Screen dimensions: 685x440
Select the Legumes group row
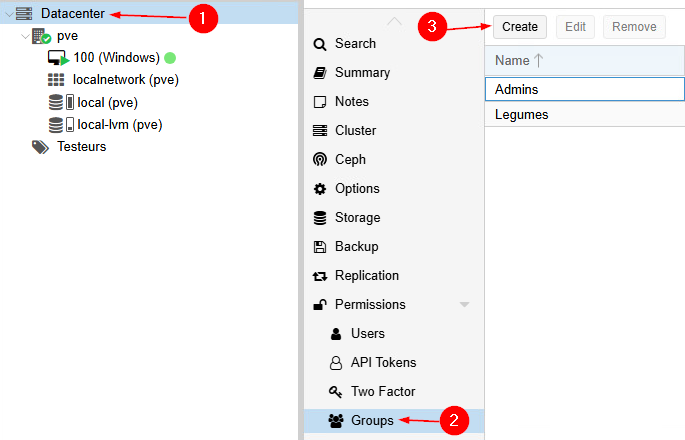(x=522, y=115)
